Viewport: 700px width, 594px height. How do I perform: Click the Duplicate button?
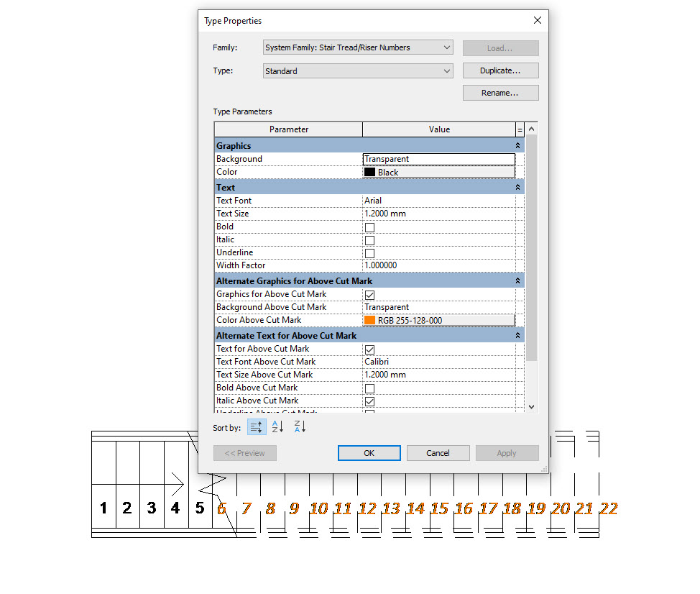pos(500,70)
